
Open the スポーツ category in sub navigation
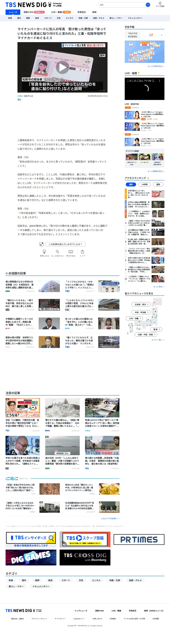point(48,18)
